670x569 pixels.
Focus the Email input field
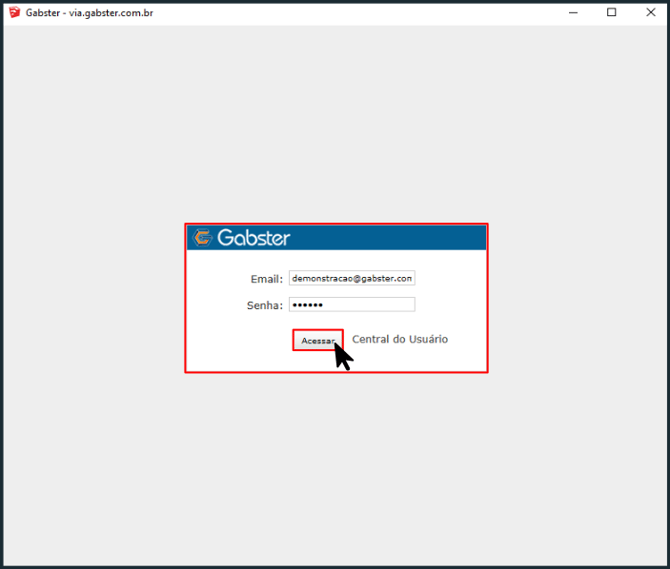pyautogui.click(x=351, y=279)
